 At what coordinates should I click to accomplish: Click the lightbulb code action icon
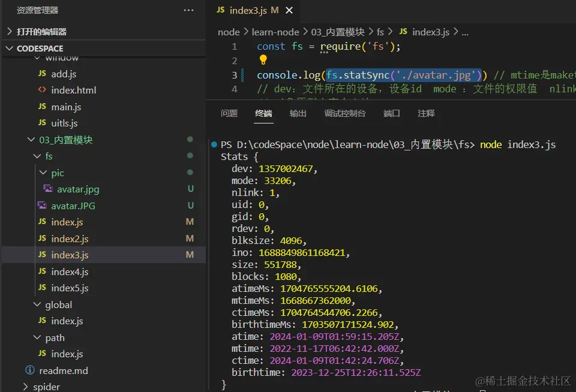(263, 60)
